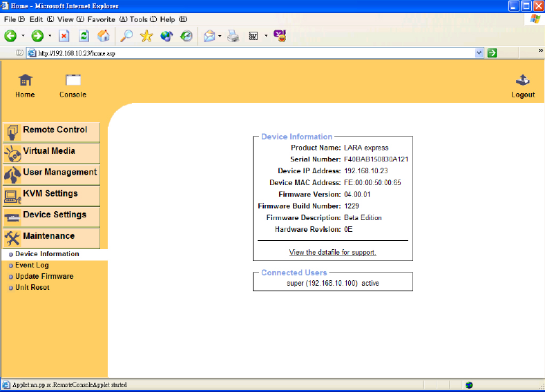Click the Yahoo Messenger toolbar icon

click(280, 36)
